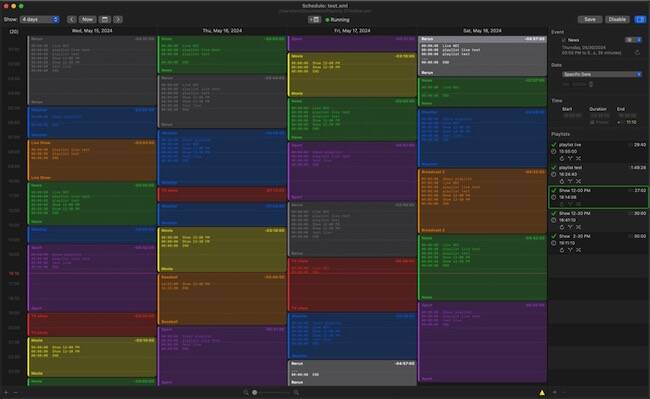This screenshot has width=650, height=399.
Task: Click the loop icon of Show 12:30 PM
Action: click(562, 227)
